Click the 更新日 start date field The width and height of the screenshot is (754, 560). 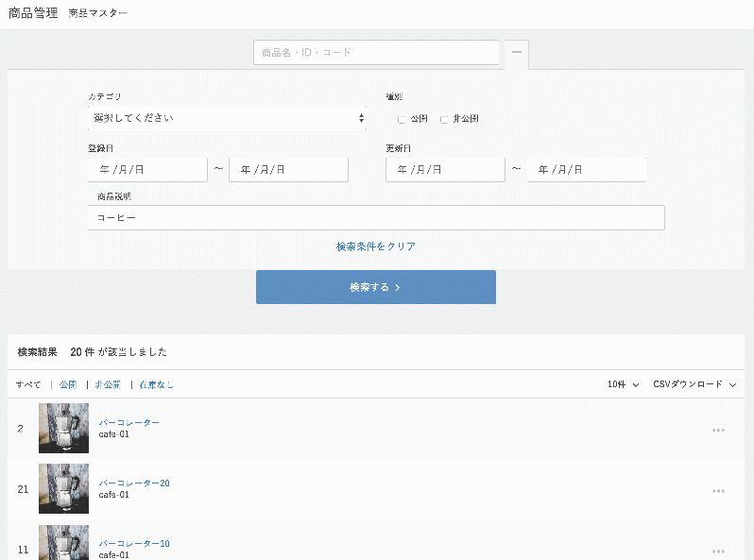point(445,170)
